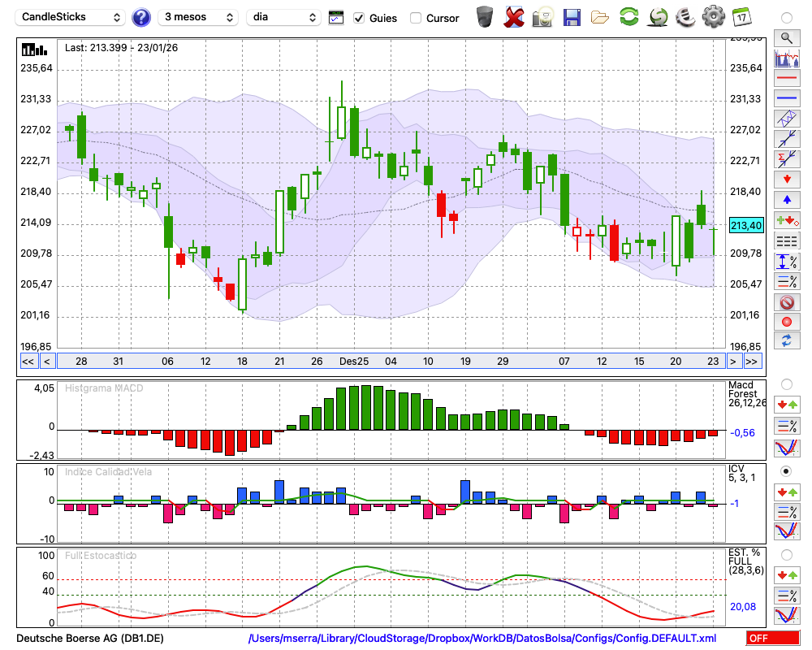Toggle the red OFF button
The image size is (812, 650).
773,638
